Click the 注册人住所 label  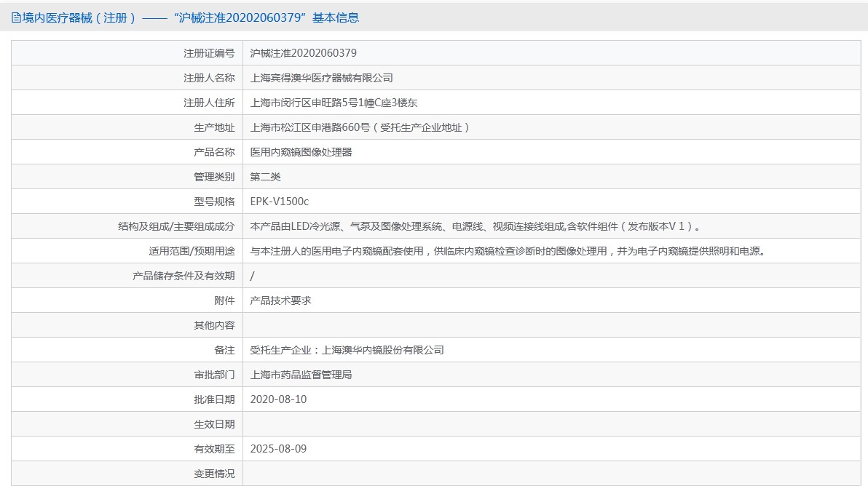(209, 103)
